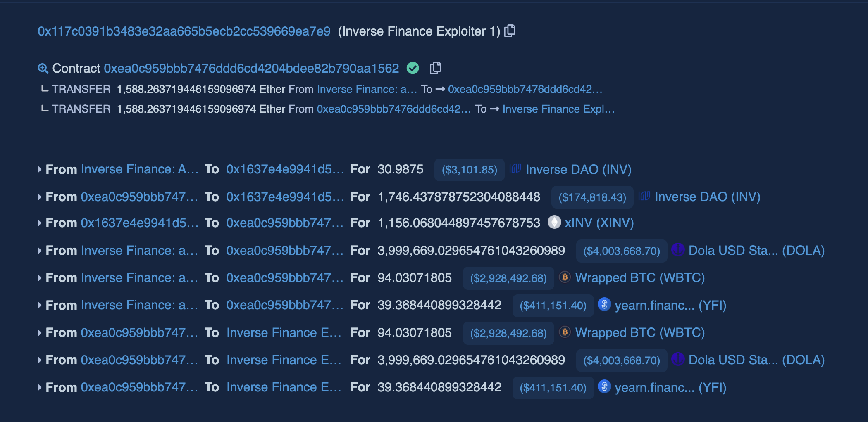Expand WBTC row sent to Inverse Finance E…
This screenshot has width=868, height=422.
(x=39, y=333)
